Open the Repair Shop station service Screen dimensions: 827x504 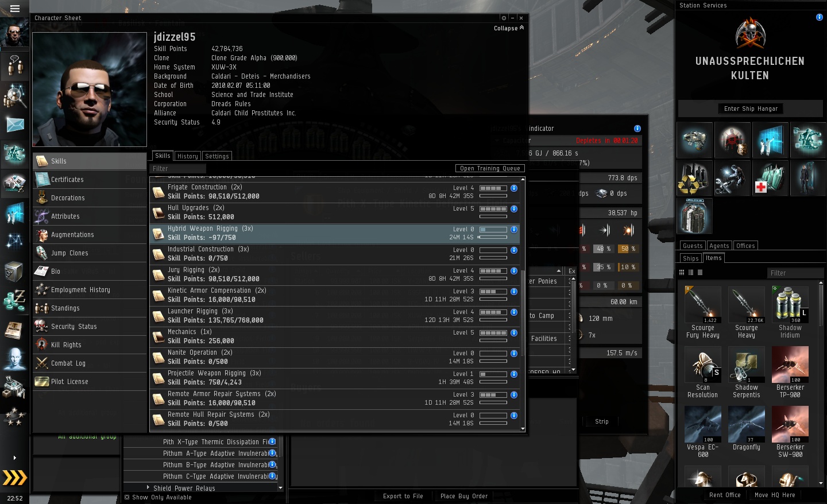[732, 178]
